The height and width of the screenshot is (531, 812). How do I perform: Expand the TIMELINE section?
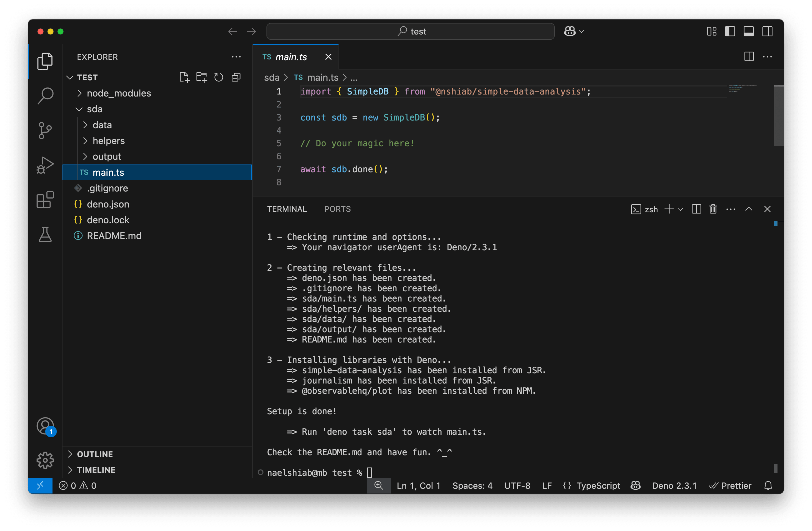pos(157,470)
